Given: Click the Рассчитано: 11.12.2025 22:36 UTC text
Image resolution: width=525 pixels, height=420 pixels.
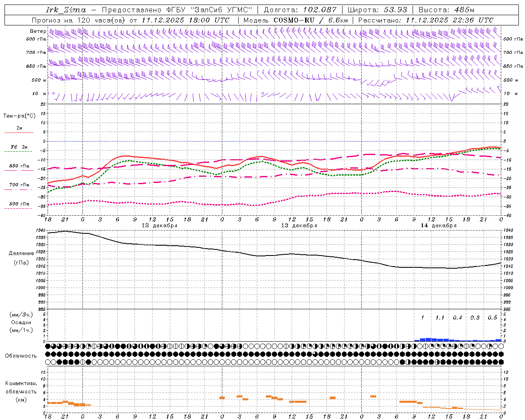Looking at the screenshot, I should (426, 20).
